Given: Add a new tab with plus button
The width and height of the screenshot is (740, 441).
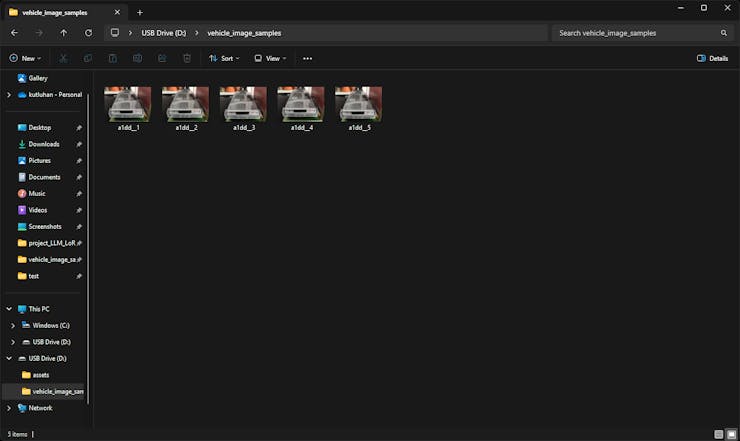Looking at the screenshot, I should [x=140, y=13].
